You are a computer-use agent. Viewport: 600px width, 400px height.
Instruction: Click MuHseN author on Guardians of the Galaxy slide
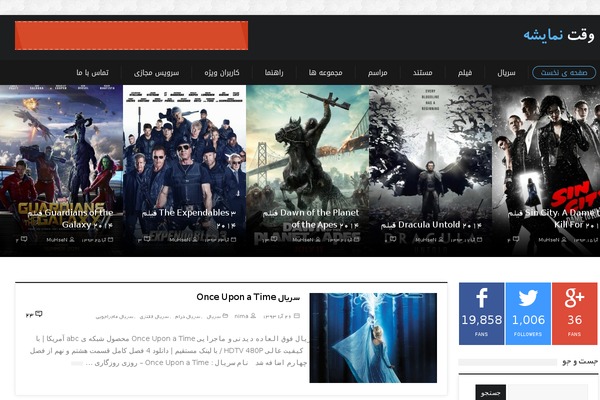pyautogui.click(x=57, y=240)
